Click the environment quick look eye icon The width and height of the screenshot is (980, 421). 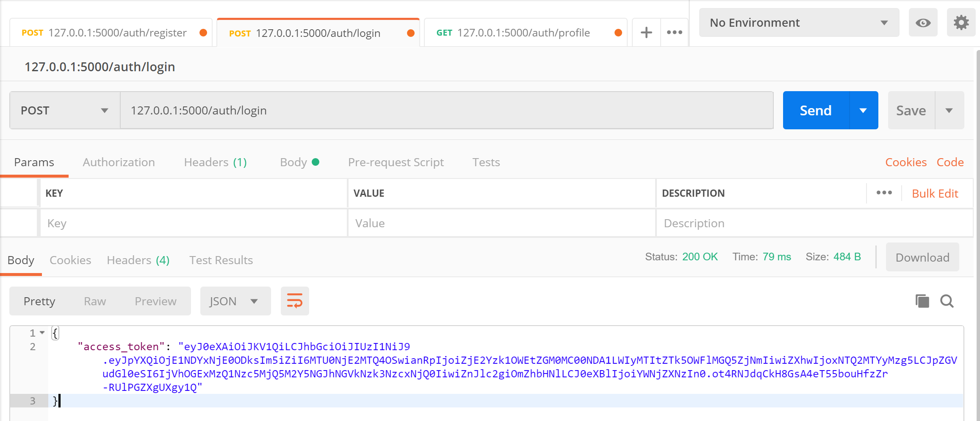(x=923, y=22)
